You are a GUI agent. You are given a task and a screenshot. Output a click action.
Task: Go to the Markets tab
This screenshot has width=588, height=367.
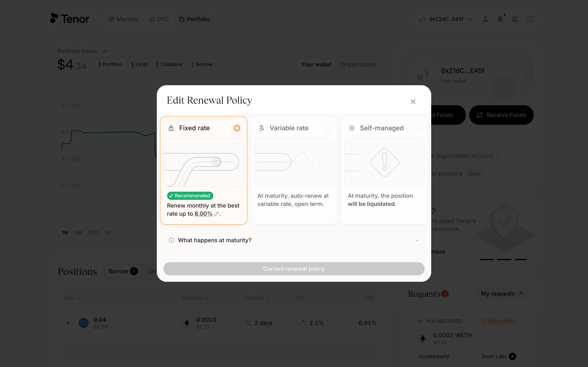pos(124,19)
